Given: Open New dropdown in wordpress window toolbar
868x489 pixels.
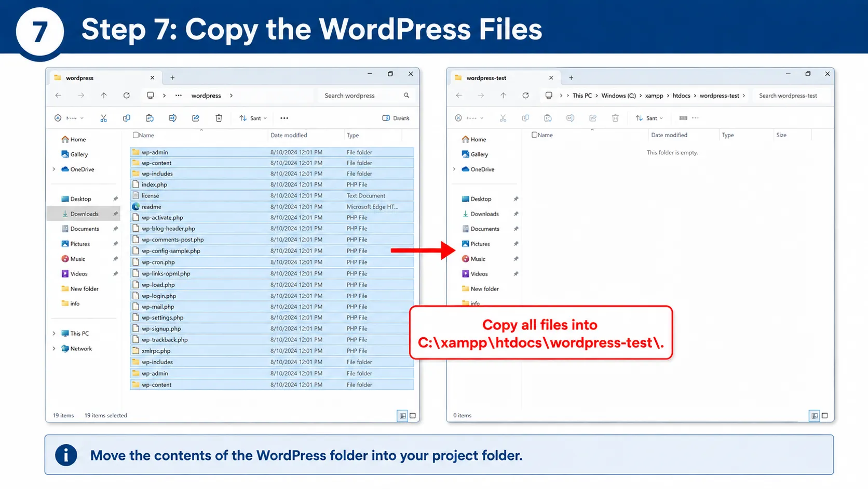Looking at the screenshot, I should tap(70, 118).
